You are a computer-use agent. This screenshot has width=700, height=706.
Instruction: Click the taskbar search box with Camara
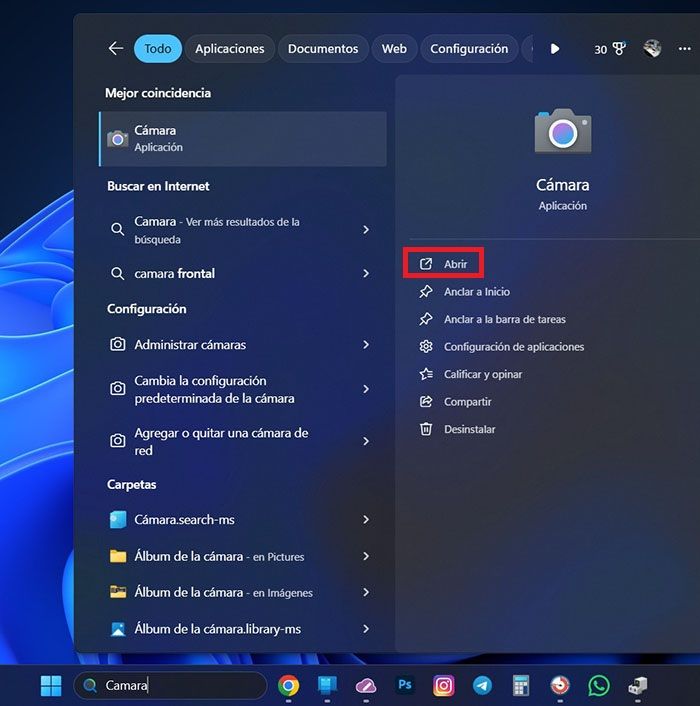[170, 685]
